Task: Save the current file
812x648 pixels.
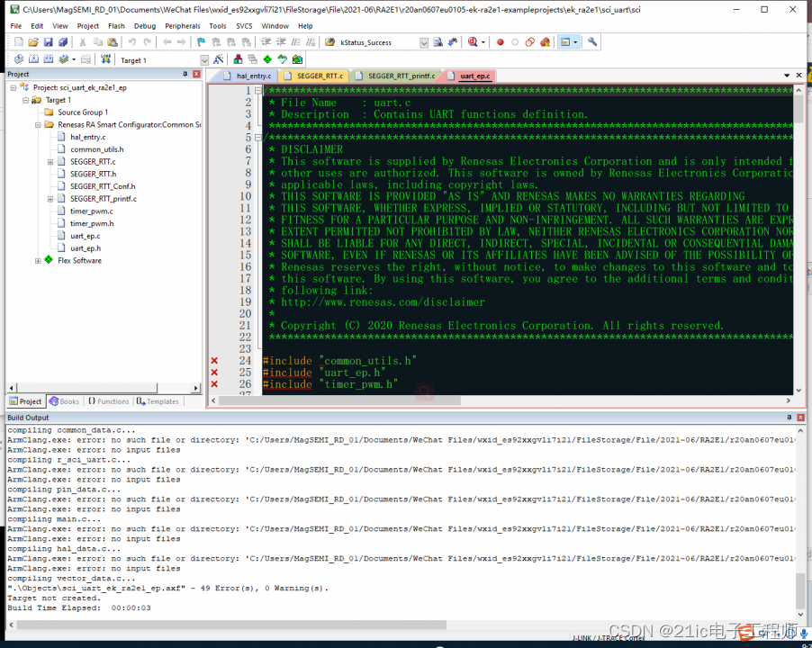Action: coord(48,42)
